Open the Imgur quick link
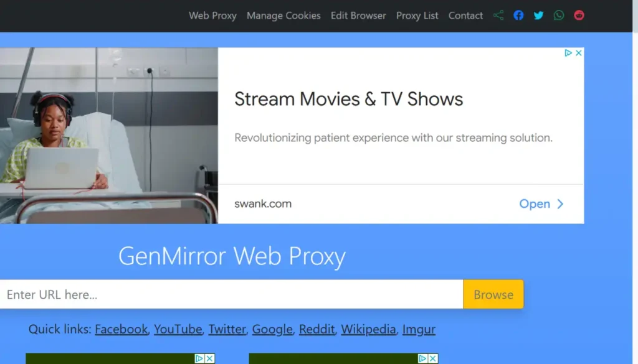This screenshot has width=638, height=364. point(419,329)
